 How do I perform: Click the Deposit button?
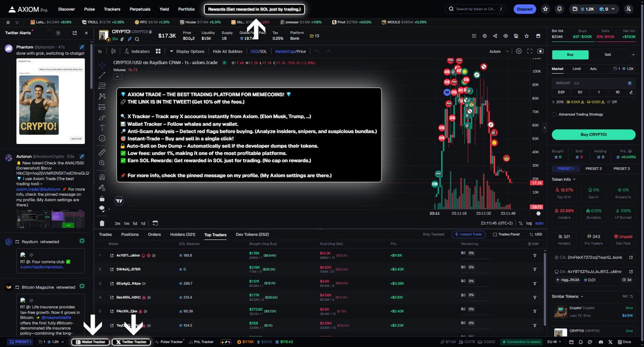pyautogui.click(x=524, y=9)
